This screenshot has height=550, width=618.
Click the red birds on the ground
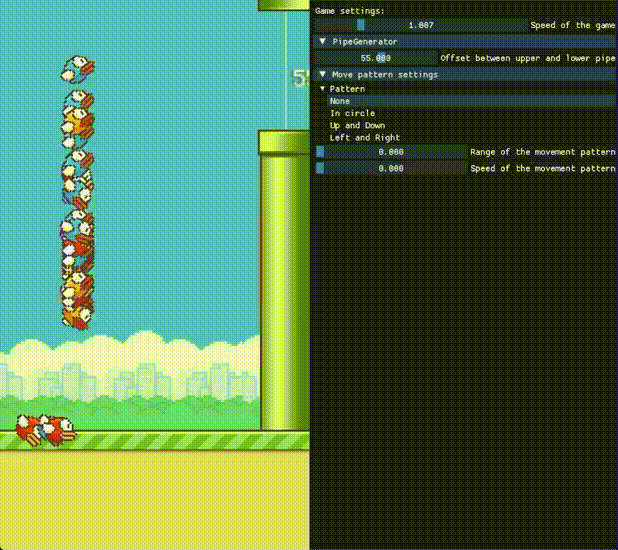click(x=46, y=430)
